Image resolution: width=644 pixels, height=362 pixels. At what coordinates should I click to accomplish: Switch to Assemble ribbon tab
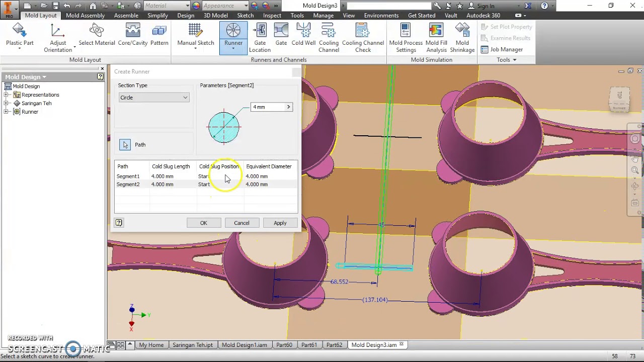coord(126,16)
